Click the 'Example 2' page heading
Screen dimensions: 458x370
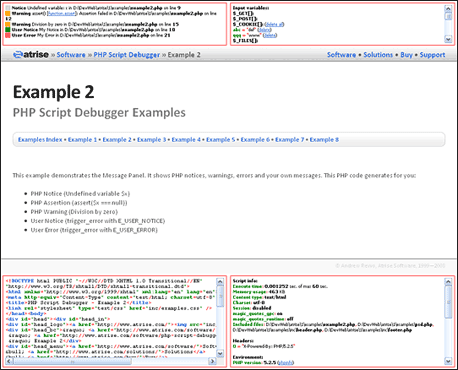[54, 92]
